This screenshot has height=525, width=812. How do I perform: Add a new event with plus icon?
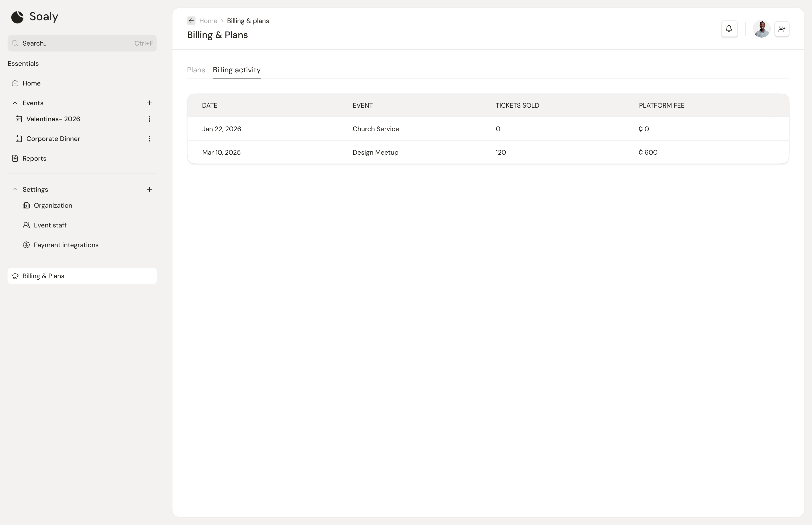click(x=149, y=103)
